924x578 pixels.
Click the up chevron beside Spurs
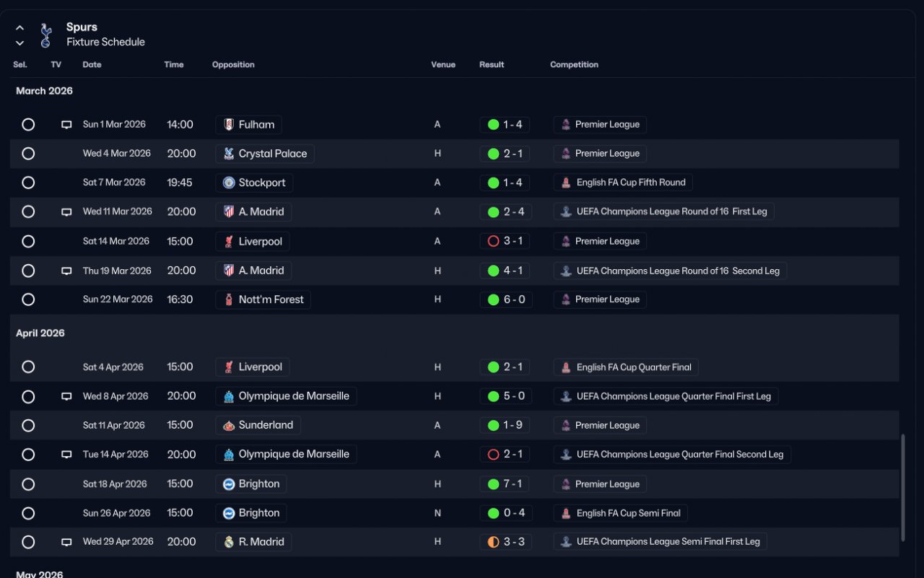(19, 28)
